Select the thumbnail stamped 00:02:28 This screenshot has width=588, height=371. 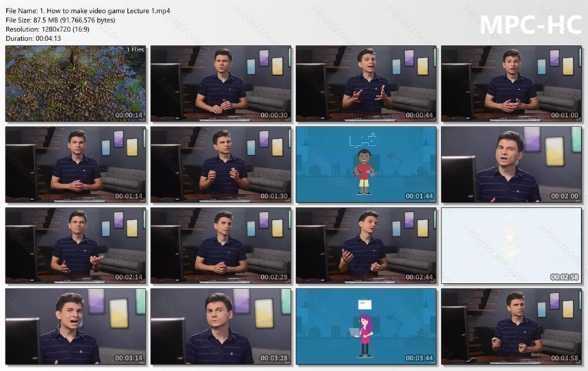221,245
